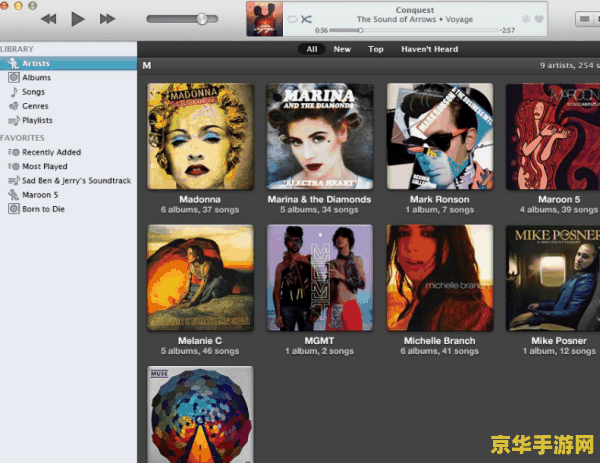The width and height of the screenshot is (600, 463).
Task: Go to Songs in the sidebar
Action: coord(33,91)
